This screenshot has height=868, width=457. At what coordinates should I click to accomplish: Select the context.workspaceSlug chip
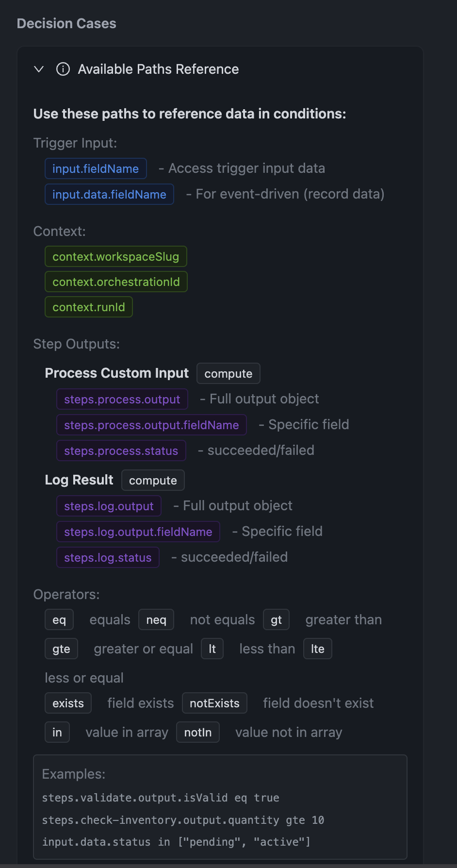[115, 257]
